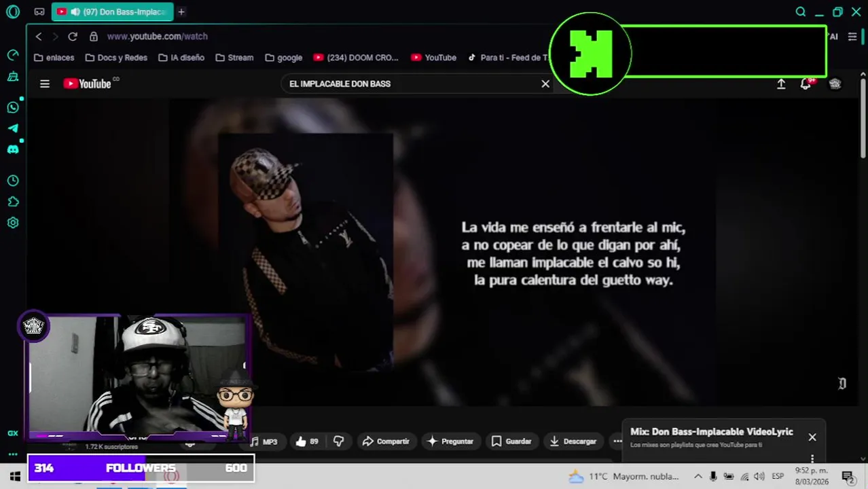This screenshot has height=489, width=868.
Task: Click the Descargar download button
Action: pos(573,441)
